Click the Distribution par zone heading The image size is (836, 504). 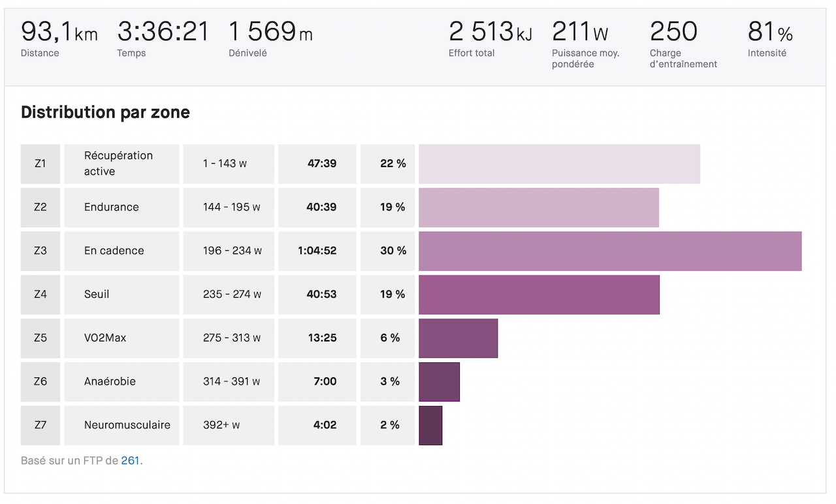click(x=105, y=112)
